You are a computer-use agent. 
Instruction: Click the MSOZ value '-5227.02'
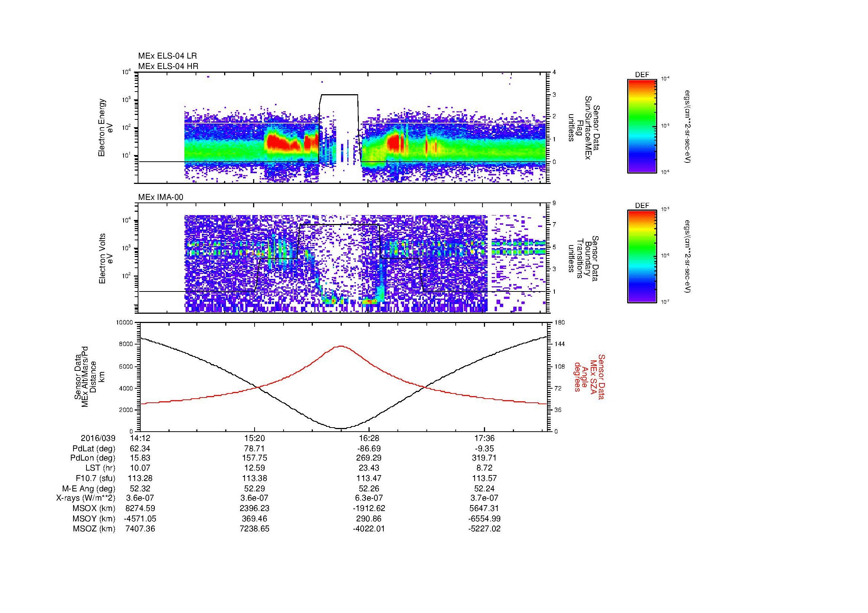pyautogui.click(x=484, y=529)
